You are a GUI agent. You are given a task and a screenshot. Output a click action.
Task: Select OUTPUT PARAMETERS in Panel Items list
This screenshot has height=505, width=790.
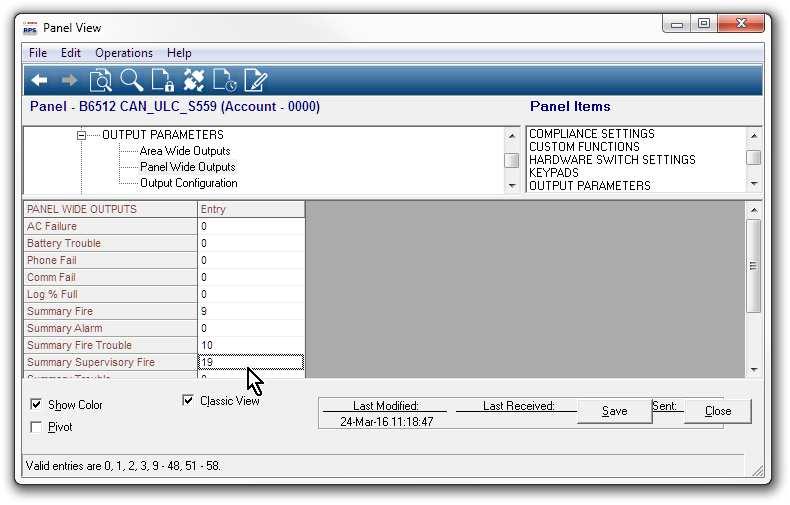[589, 185]
